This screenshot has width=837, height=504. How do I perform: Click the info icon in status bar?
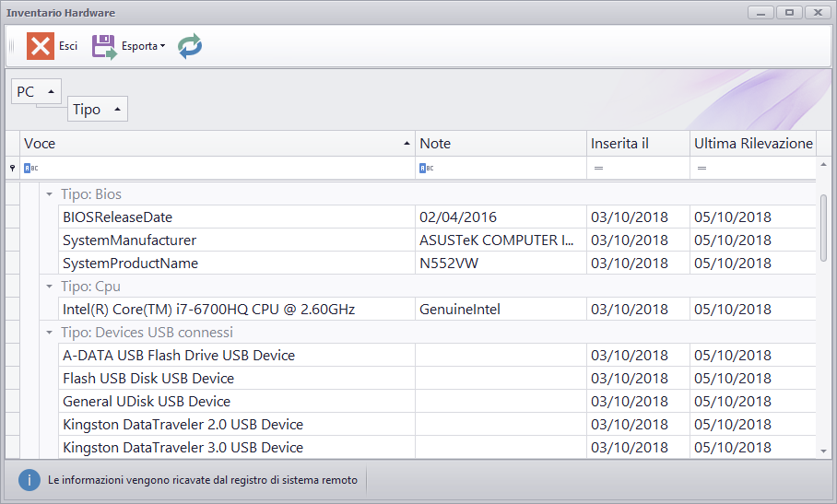29,480
